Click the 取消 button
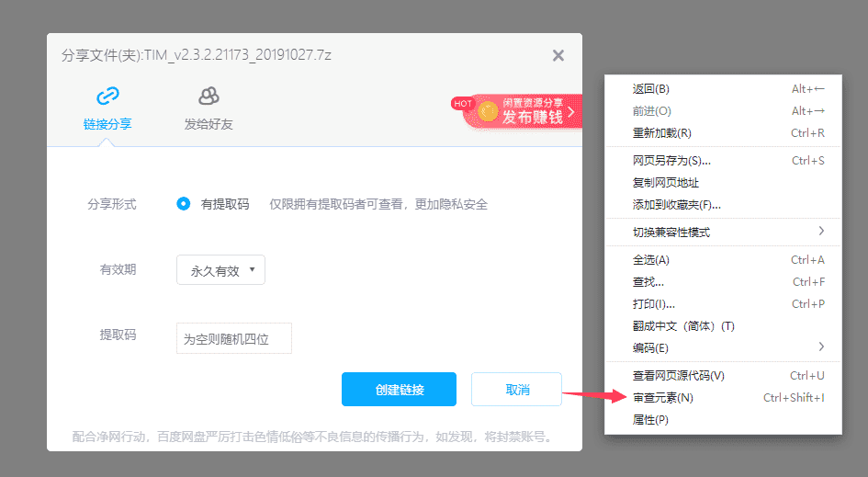 [x=516, y=390]
